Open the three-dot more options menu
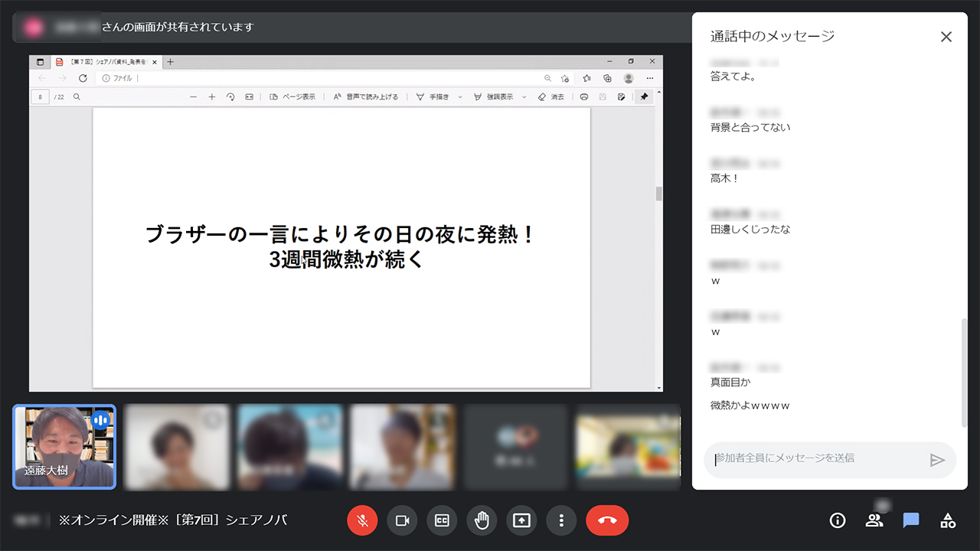Viewport: 980px width, 551px height. pyautogui.click(x=561, y=520)
